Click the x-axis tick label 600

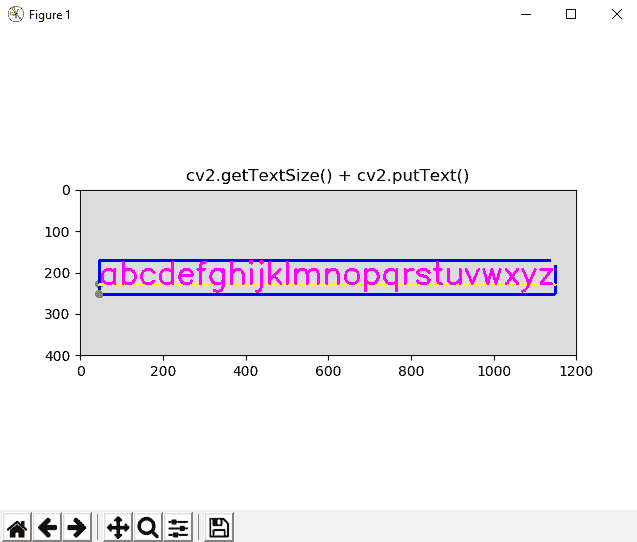(x=329, y=370)
